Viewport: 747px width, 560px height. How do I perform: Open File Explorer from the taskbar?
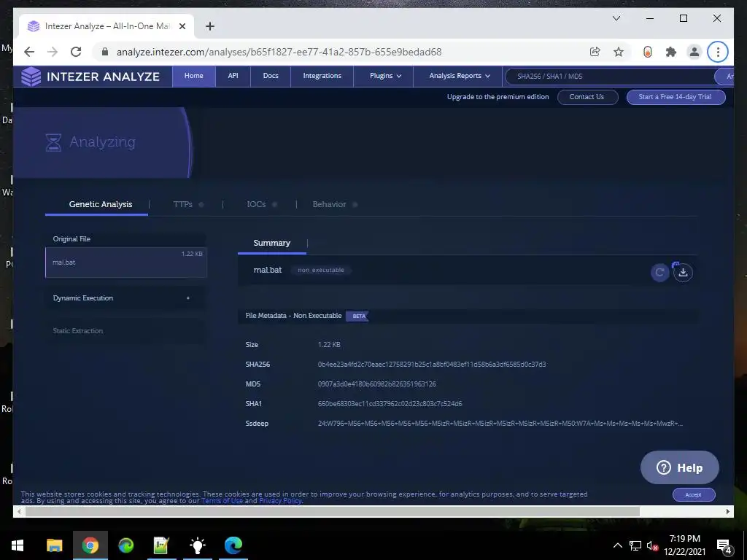[x=54, y=545]
